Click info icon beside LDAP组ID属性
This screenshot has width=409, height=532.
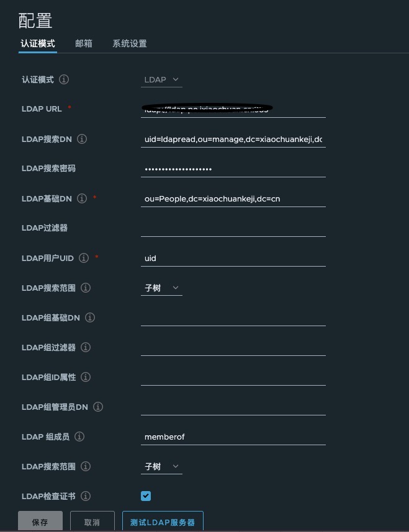(86, 377)
